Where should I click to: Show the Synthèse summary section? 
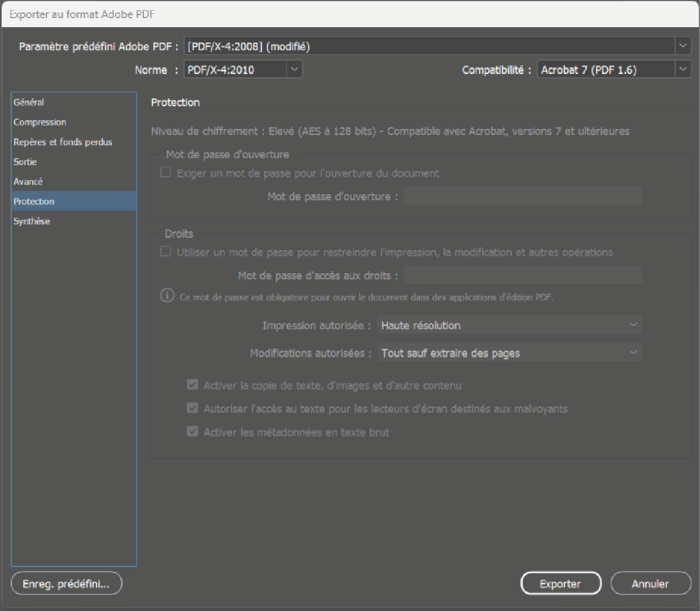[x=32, y=221]
